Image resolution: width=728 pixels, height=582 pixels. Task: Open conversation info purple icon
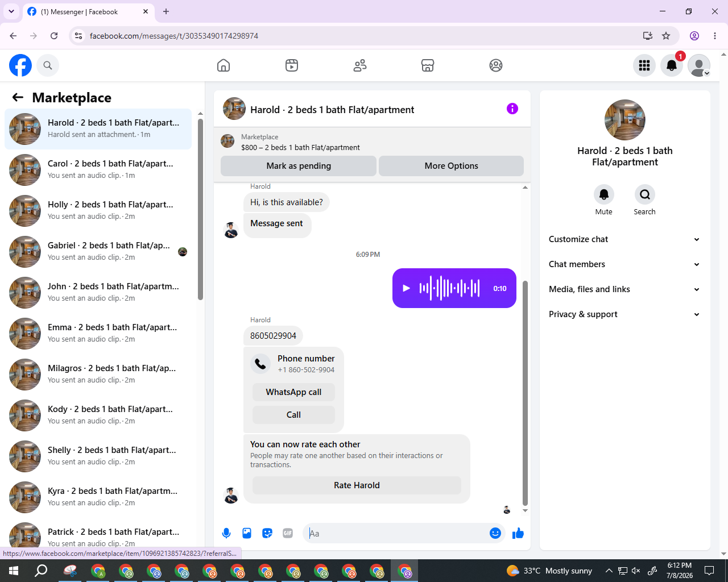[x=512, y=109]
